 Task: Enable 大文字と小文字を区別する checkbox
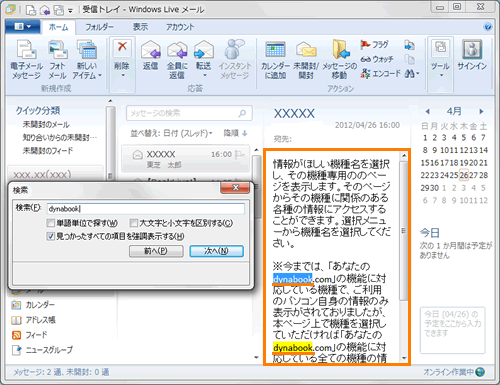click(x=134, y=223)
